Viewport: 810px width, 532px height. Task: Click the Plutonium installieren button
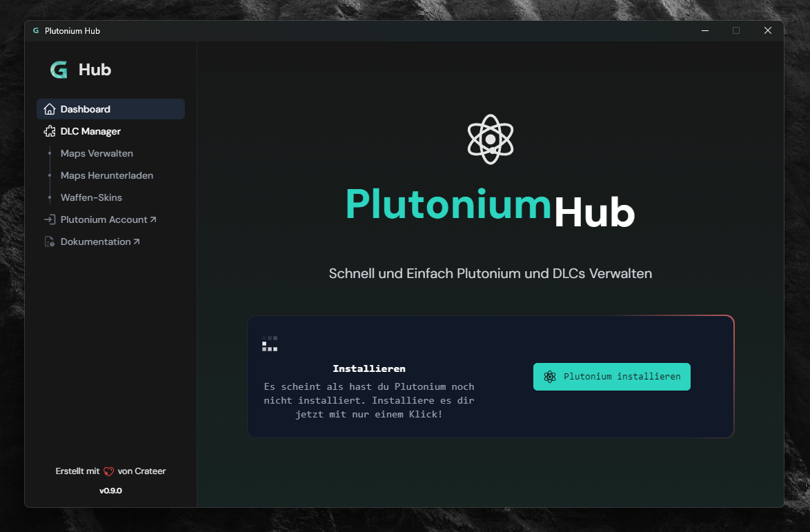click(x=611, y=377)
